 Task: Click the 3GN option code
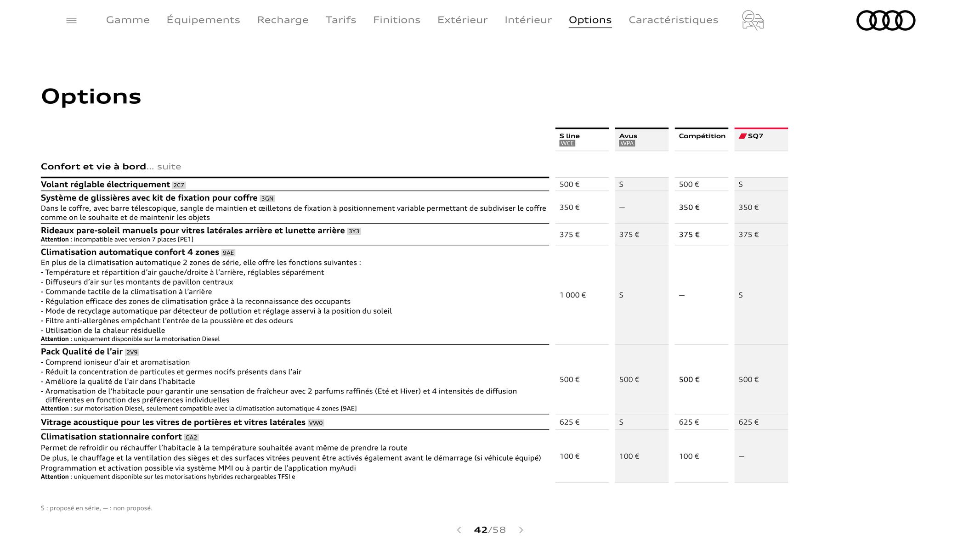[267, 198]
